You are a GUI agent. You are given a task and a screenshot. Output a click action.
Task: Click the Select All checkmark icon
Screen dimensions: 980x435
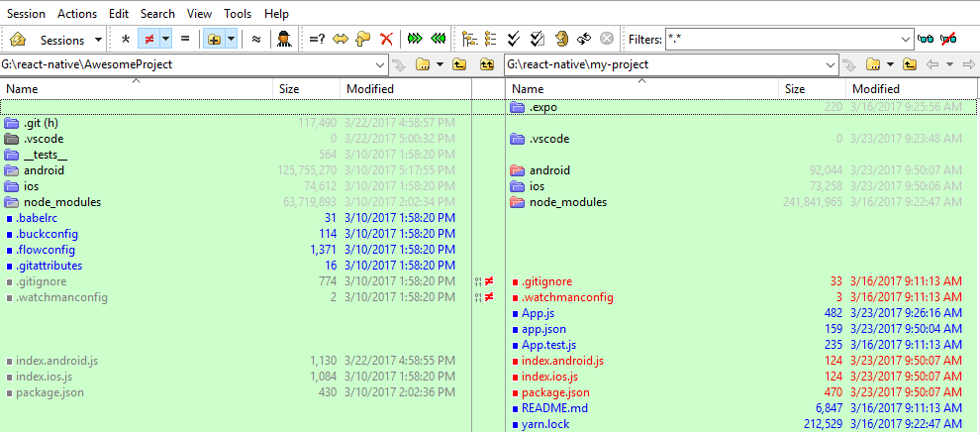[514, 40]
